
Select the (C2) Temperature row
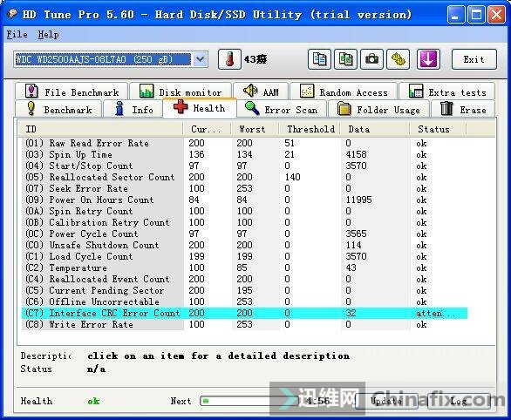tap(244, 268)
